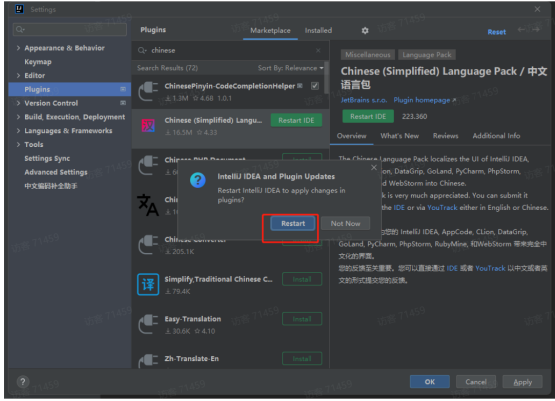Image resolution: width=555 pixels, height=401 pixels.
Task: Expand Languages & Frameworks section
Action: pyautogui.click(x=18, y=131)
